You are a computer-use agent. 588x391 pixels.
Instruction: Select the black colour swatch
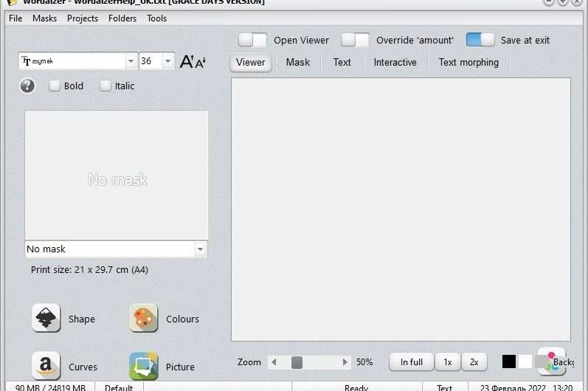tap(509, 361)
